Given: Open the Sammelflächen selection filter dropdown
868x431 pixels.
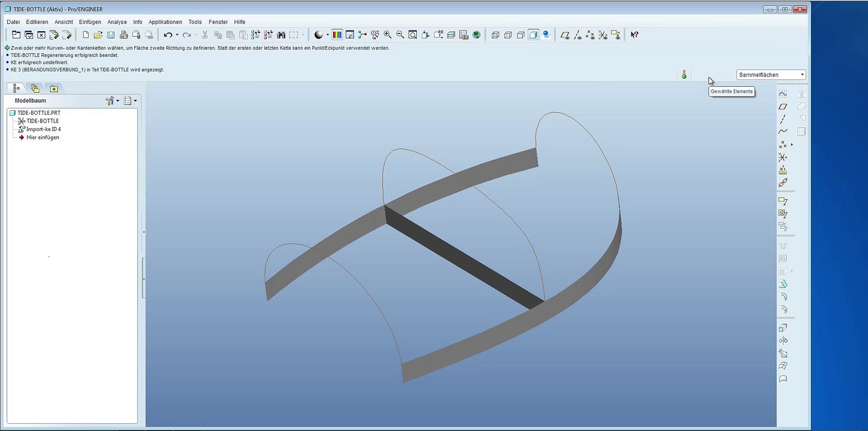Looking at the screenshot, I should click(x=771, y=75).
